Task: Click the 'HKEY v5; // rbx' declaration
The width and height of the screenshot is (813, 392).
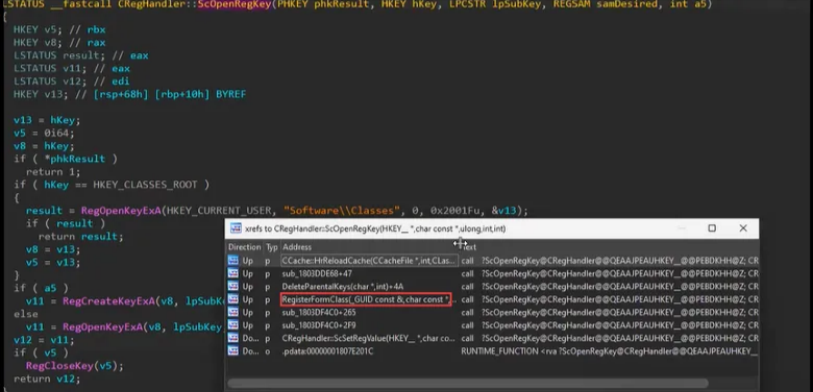Action: click(x=60, y=30)
